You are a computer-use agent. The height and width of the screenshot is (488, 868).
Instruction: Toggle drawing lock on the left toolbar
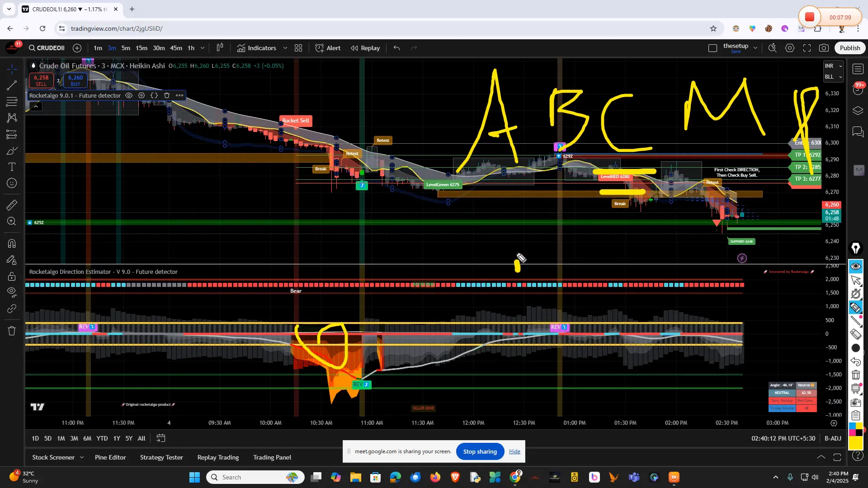click(12, 277)
